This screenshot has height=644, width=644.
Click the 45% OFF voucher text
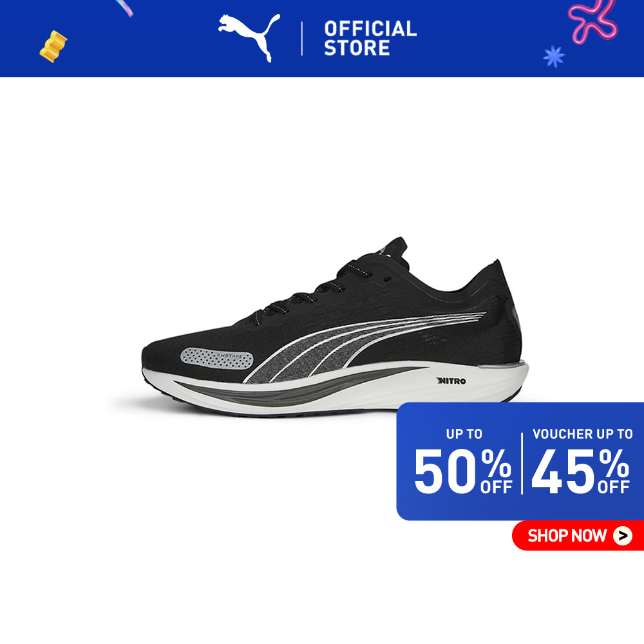580,471
